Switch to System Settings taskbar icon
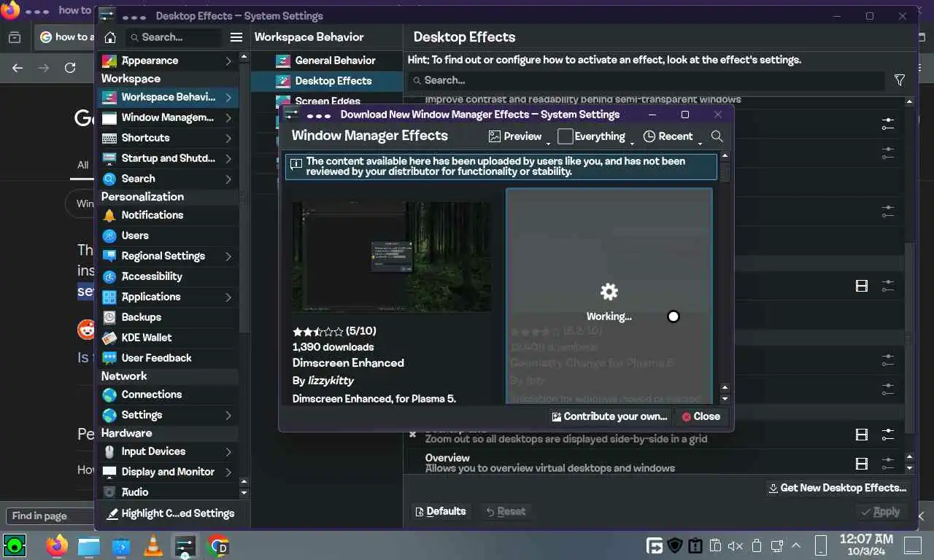Screen dimensions: 934x560 tap(185, 545)
